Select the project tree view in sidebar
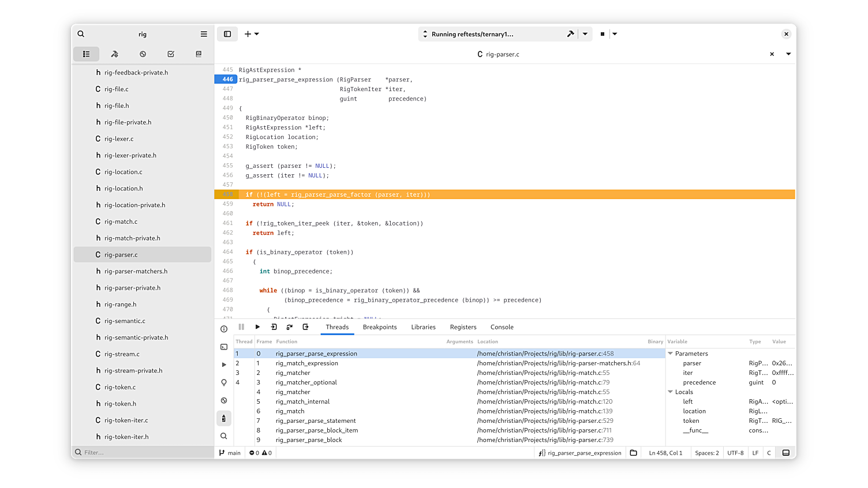The image size is (868, 488). pos(86,54)
